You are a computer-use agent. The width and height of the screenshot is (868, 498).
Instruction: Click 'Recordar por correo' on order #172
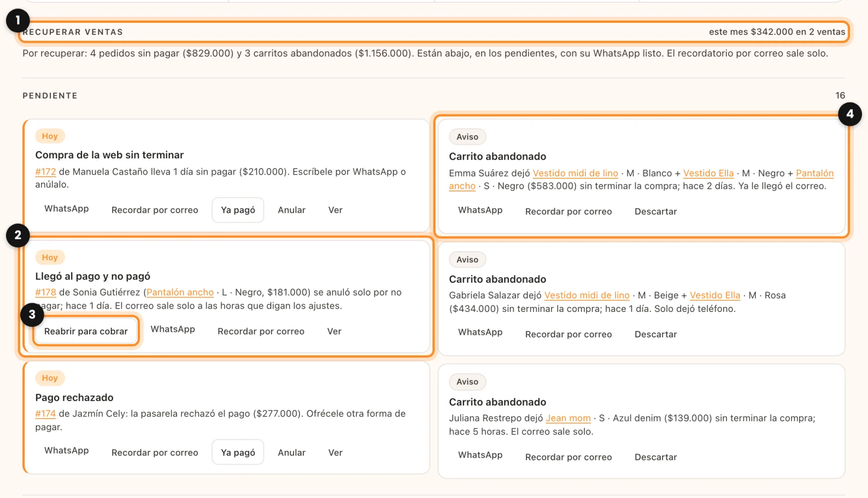coord(155,210)
